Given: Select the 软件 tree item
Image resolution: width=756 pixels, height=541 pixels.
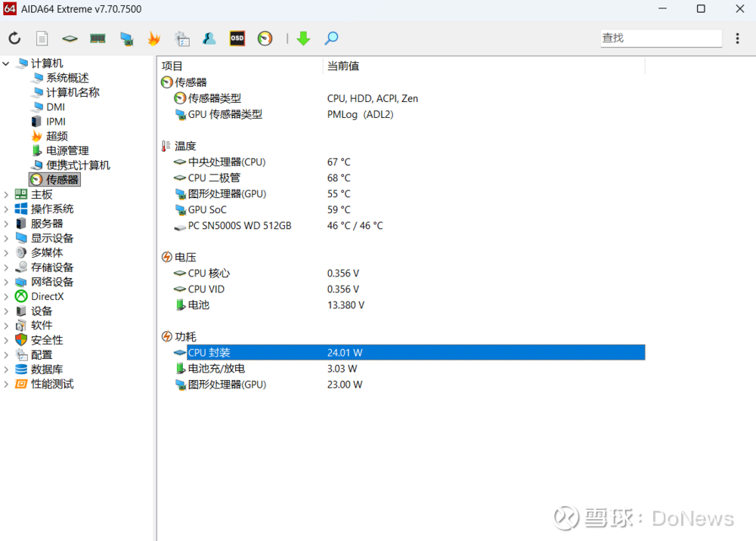Looking at the screenshot, I should coord(42,325).
